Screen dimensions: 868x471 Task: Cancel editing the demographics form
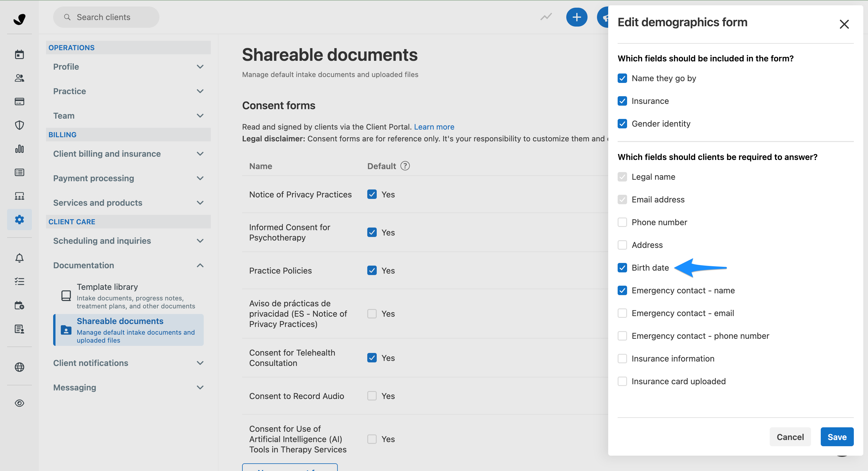click(790, 437)
